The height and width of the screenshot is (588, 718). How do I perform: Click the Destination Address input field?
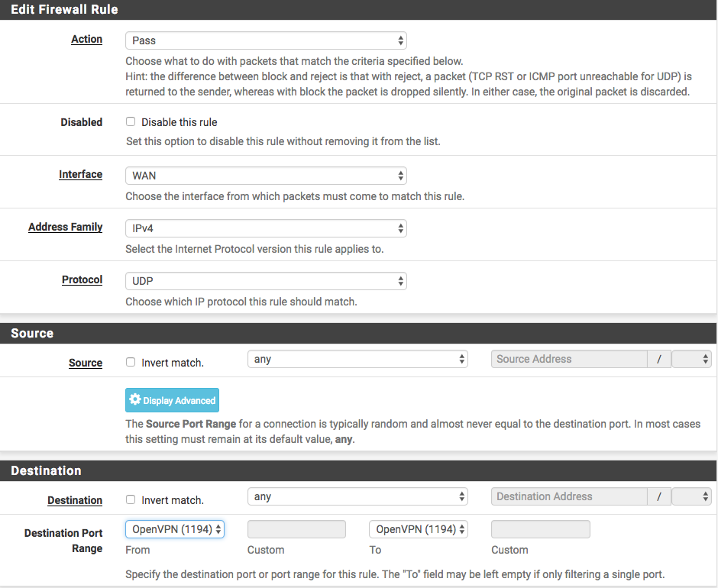tap(569, 496)
